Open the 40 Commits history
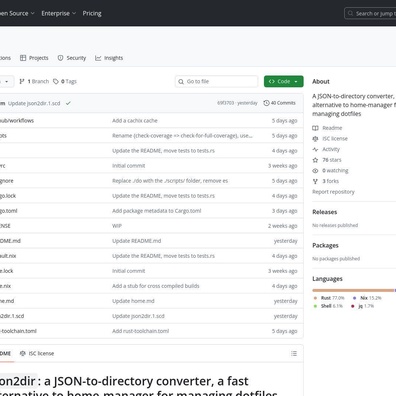Image resolution: width=396 pixels, height=396 pixels. [279, 103]
